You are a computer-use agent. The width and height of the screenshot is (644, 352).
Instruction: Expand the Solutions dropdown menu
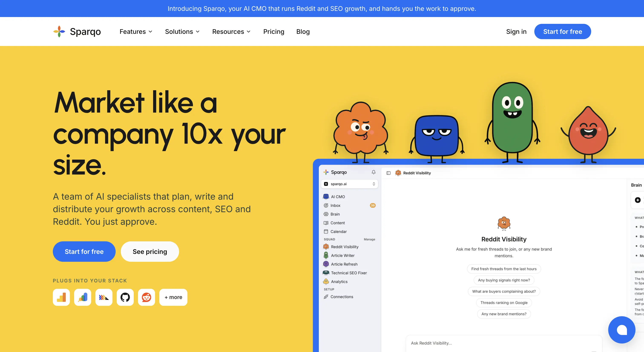tap(182, 31)
